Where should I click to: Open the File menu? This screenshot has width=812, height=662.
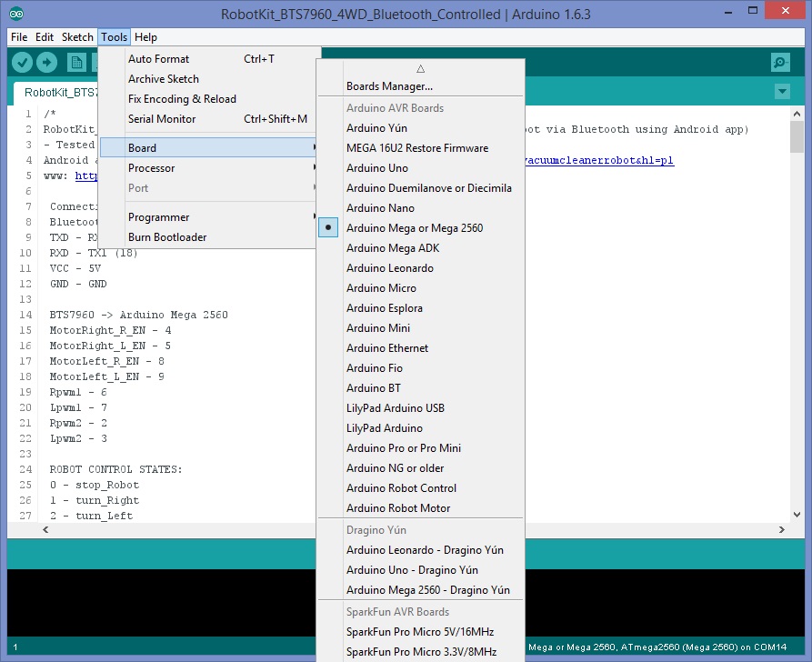click(19, 36)
